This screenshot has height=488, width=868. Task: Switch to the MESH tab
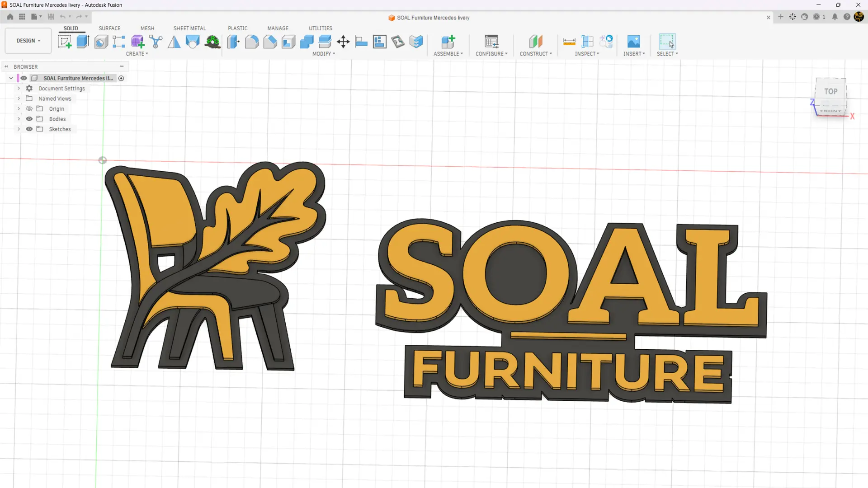click(x=147, y=28)
